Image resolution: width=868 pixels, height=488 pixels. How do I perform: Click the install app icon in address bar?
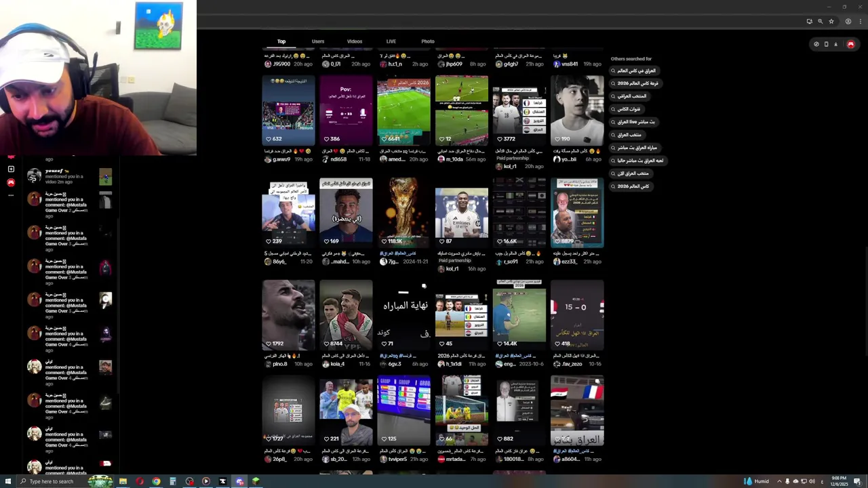pyautogui.click(x=809, y=21)
